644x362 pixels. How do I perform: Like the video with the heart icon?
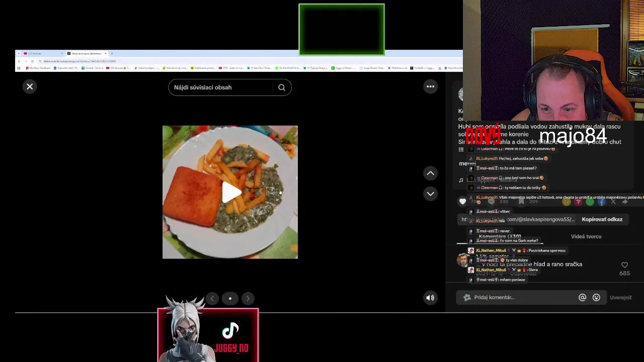click(x=462, y=202)
